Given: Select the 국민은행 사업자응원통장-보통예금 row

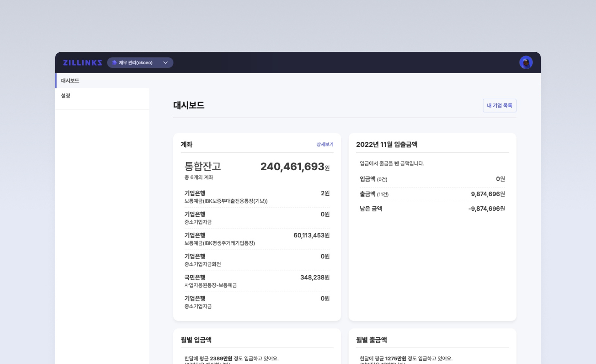Looking at the screenshot, I should 257,281.
